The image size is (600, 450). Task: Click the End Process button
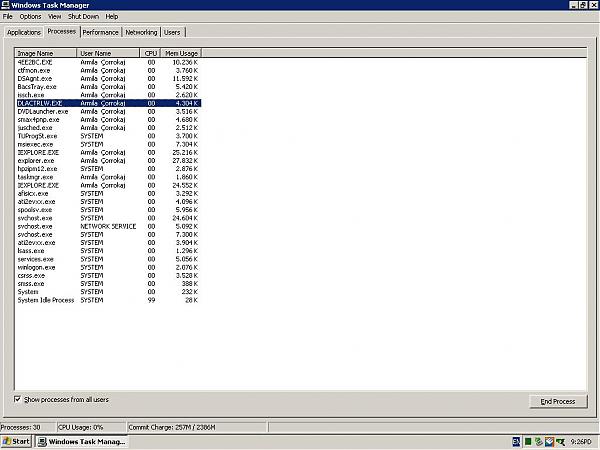(x=558, y=401)
